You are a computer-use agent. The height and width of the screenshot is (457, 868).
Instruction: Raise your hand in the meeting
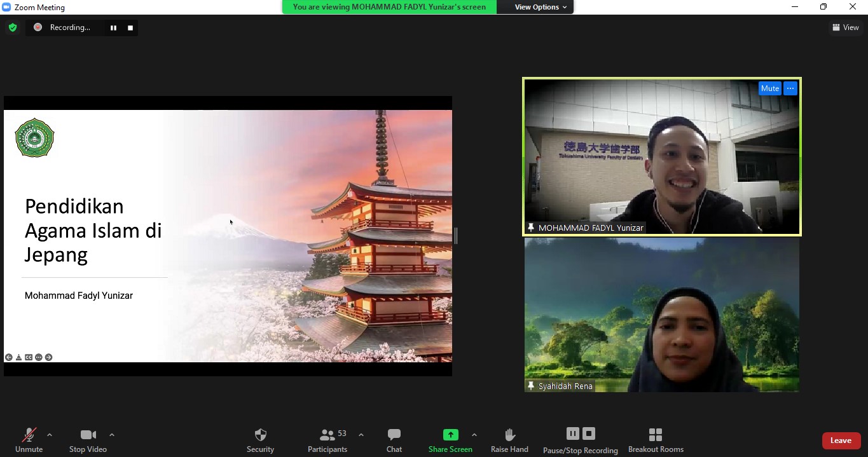(x=509, y=440)
